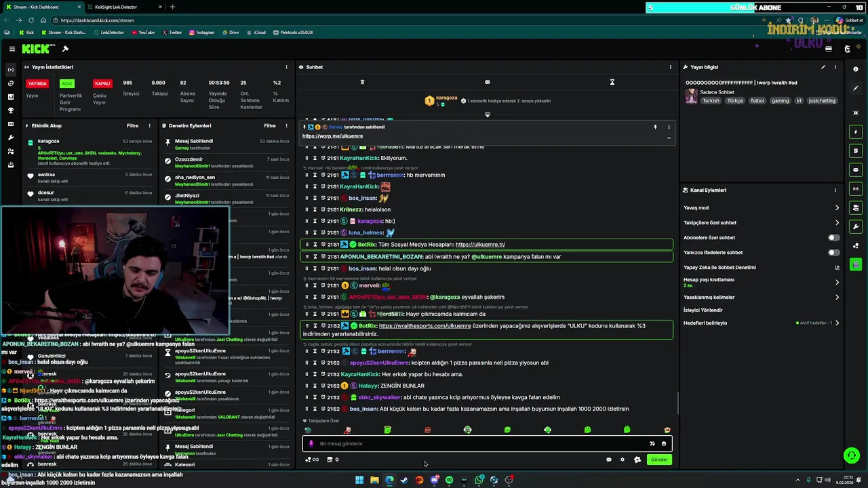Open Denetim Eylemleri panel three-dot menu
Screen dimensions: 868x488
click(x=288, y=125)
